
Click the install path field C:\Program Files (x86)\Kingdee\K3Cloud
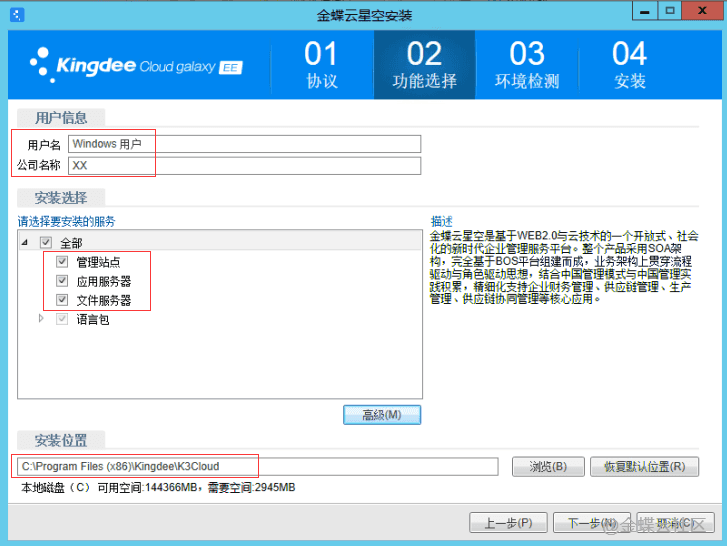pos(258,466)
